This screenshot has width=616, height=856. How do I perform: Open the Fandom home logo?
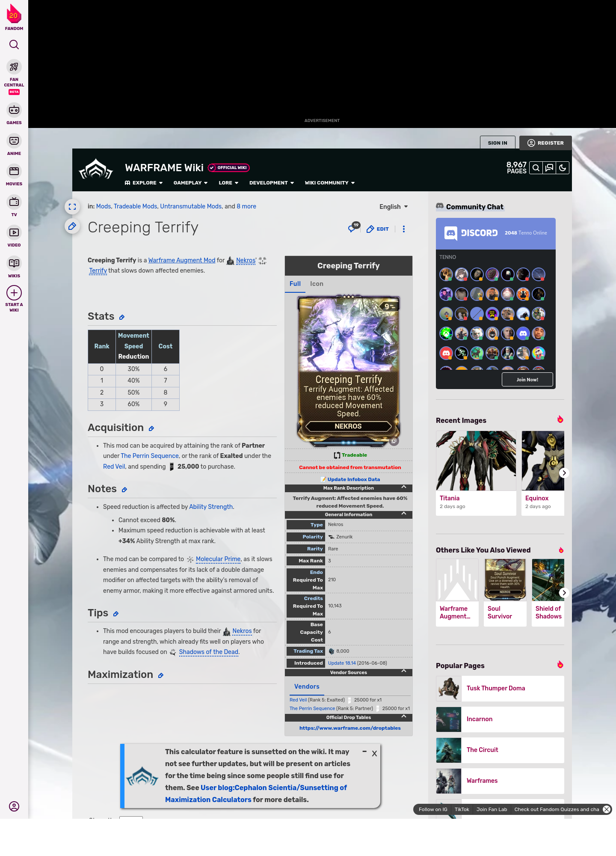click(14, 17)
